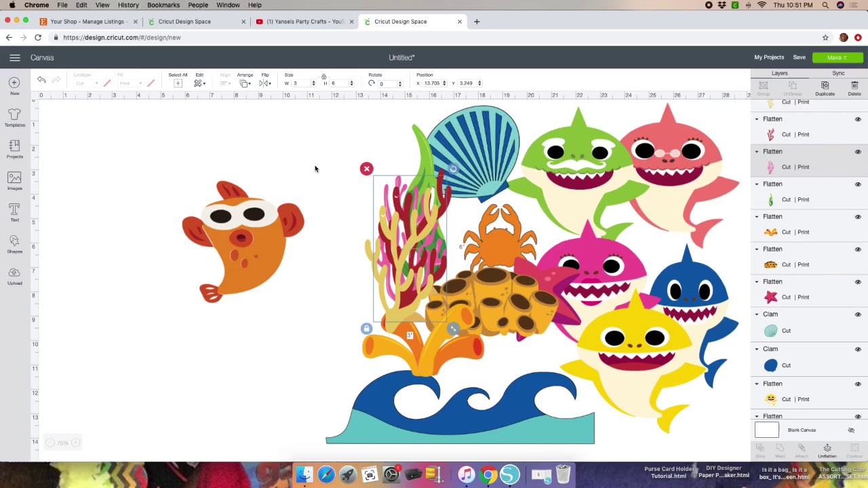Undo the last action

[x=41, y=81]
